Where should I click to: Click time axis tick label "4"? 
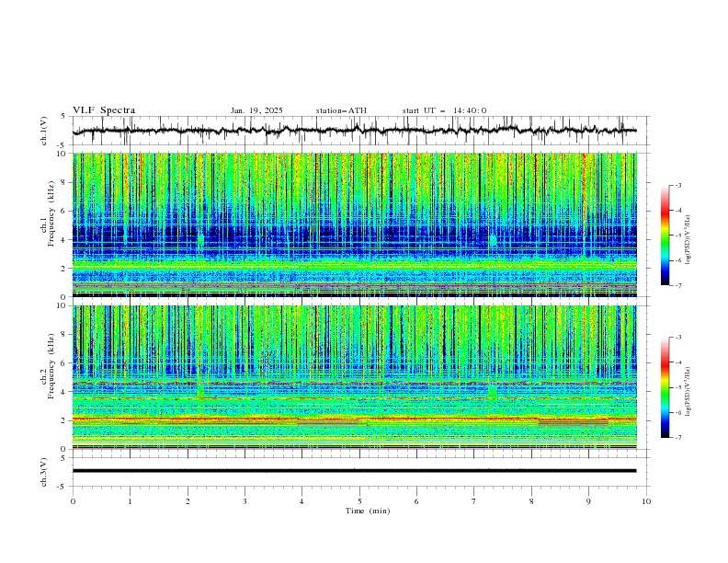(301, 501)
